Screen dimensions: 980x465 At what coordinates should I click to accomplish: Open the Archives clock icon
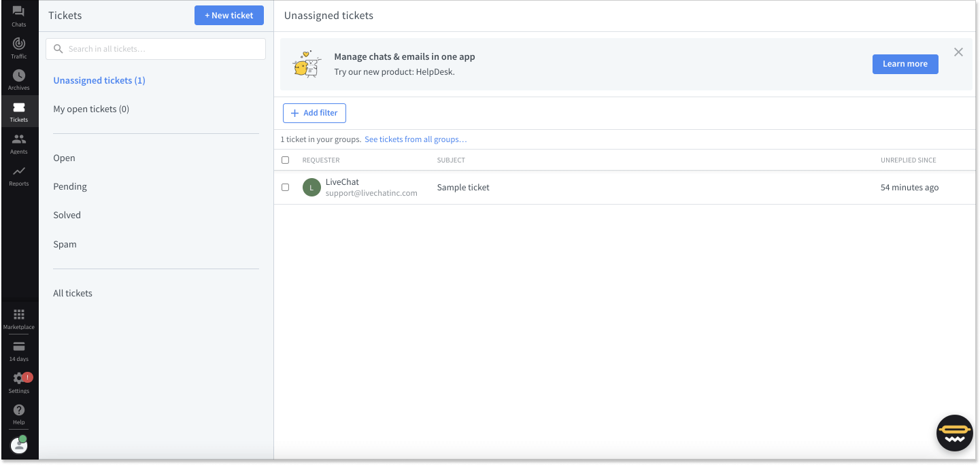19,75
